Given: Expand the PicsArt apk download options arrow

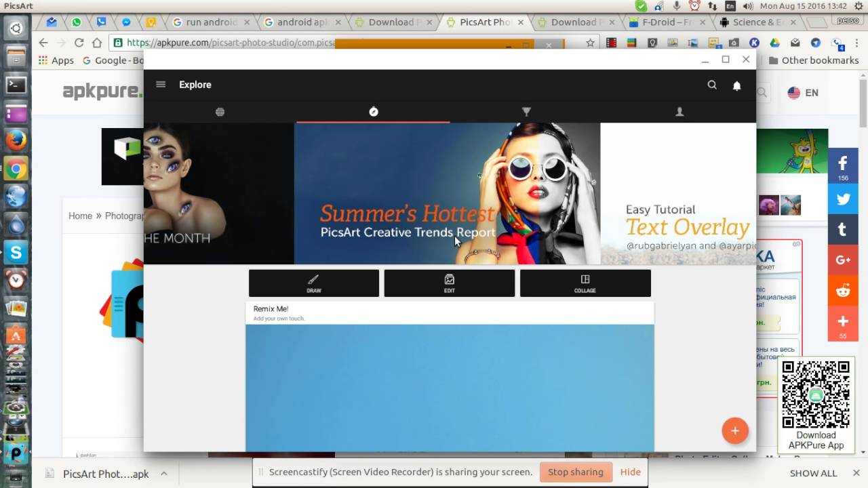Looking at the screenshot, I should tap(163, 474).
